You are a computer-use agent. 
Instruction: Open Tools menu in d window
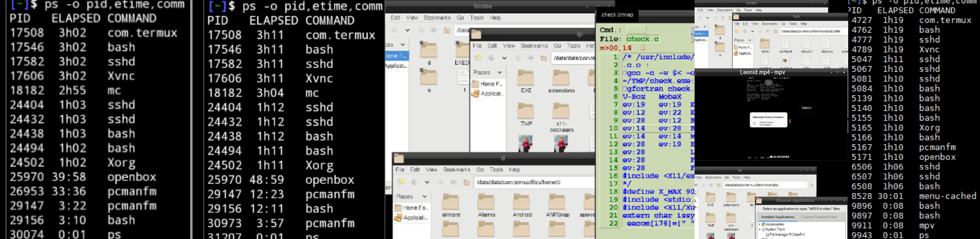[496, 169]
